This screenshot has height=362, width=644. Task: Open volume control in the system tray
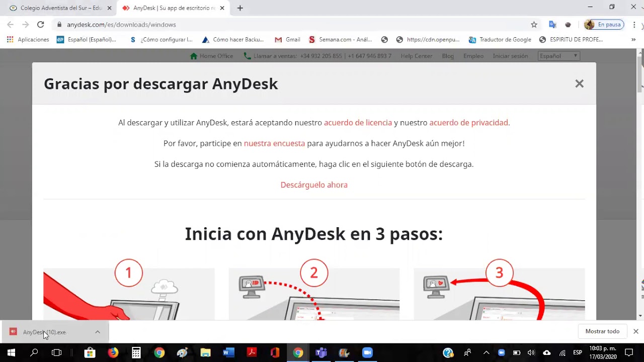pos(531,352)
